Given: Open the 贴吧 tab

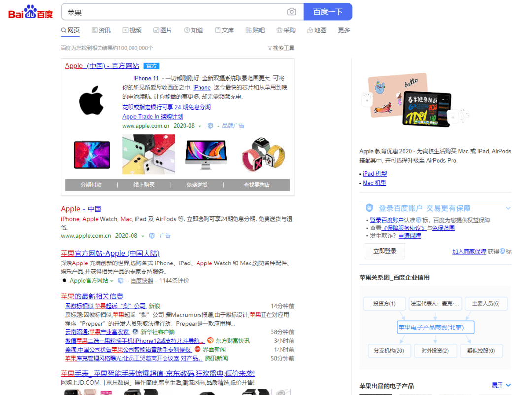Looking at the screenshot, I should 255,30.
